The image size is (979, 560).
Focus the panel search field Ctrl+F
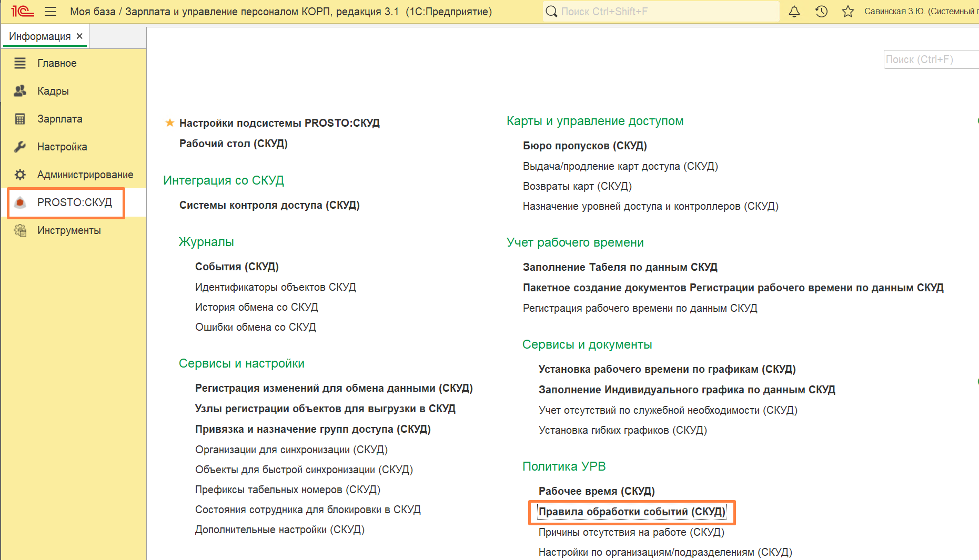[931, 59]
